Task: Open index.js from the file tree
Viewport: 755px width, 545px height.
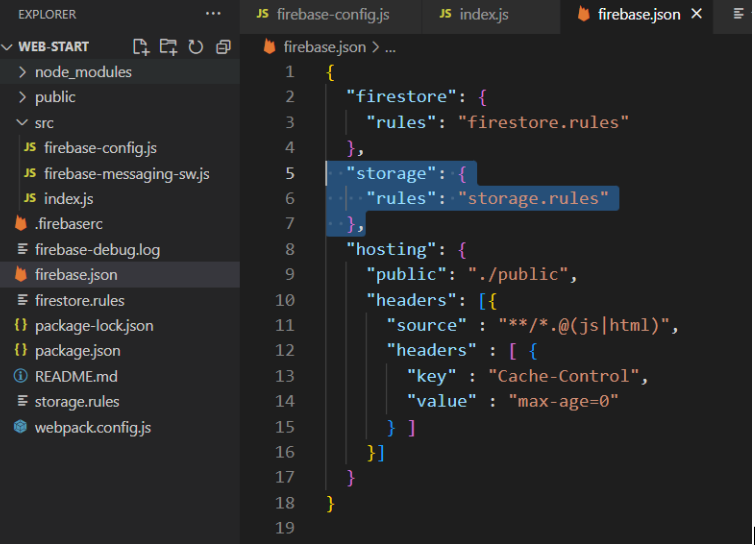Action: (120, 198)
